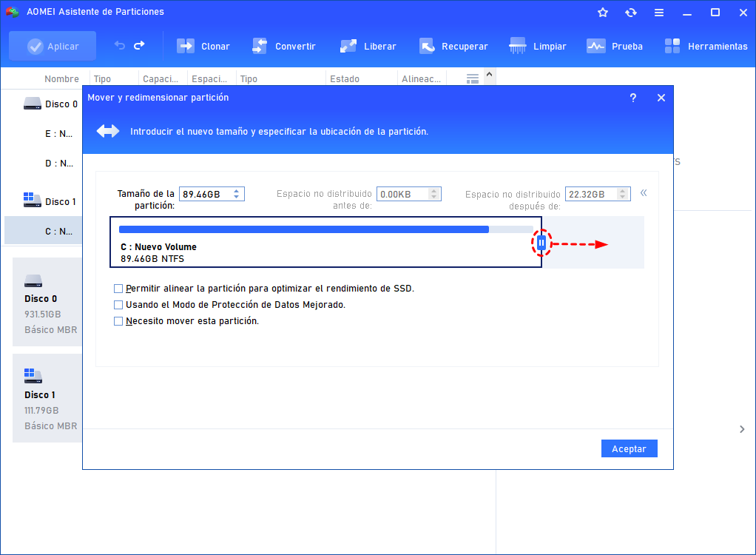Click the scroll up arrow beside column headers

click(x=490, y=74)
